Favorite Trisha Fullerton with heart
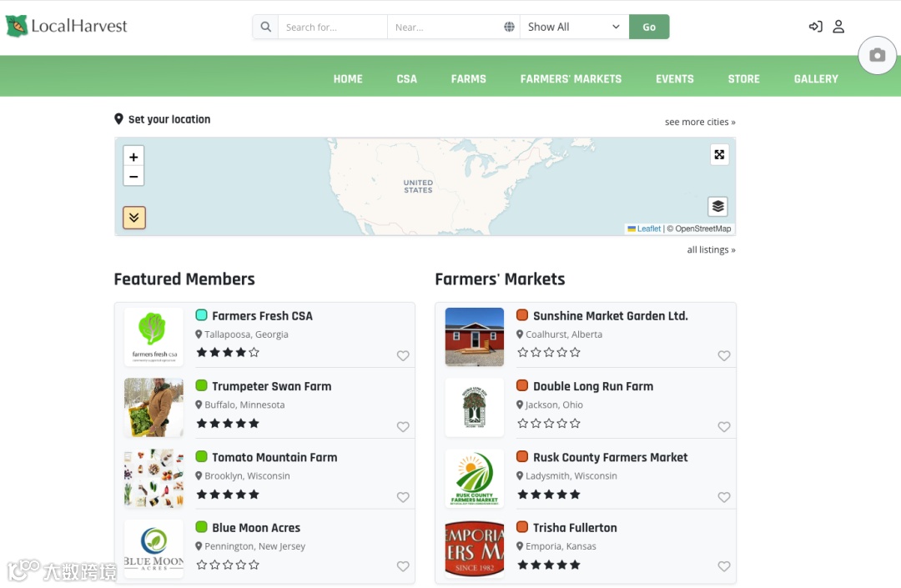This screenshot has width=901, height=588. click(x=724, y=566)
